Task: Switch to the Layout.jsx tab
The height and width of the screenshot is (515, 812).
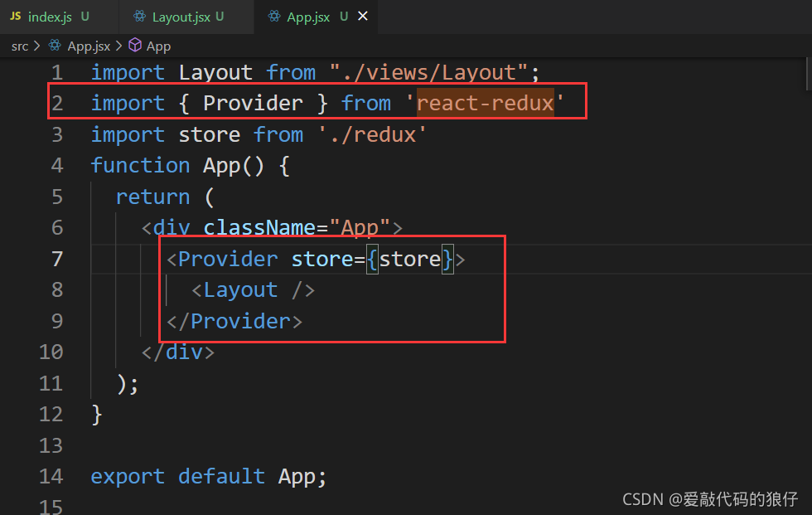Action: 182,16
